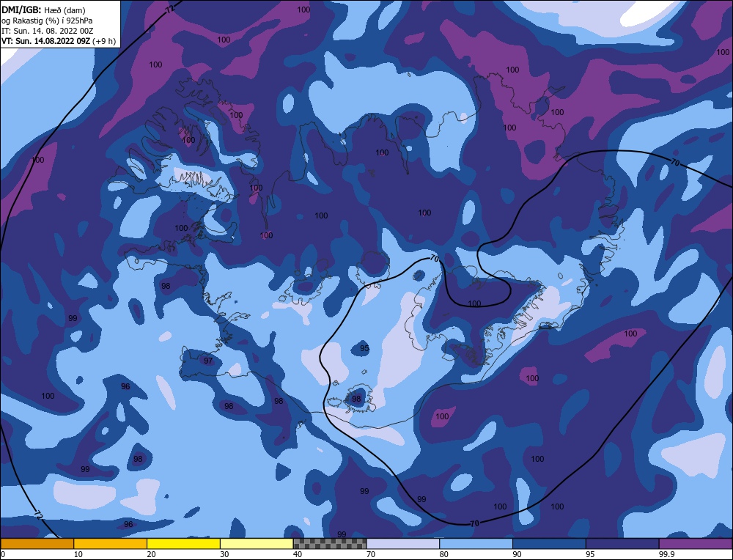
Task: Click the '97' humidity value on the map
Action: tap(208, 361)
